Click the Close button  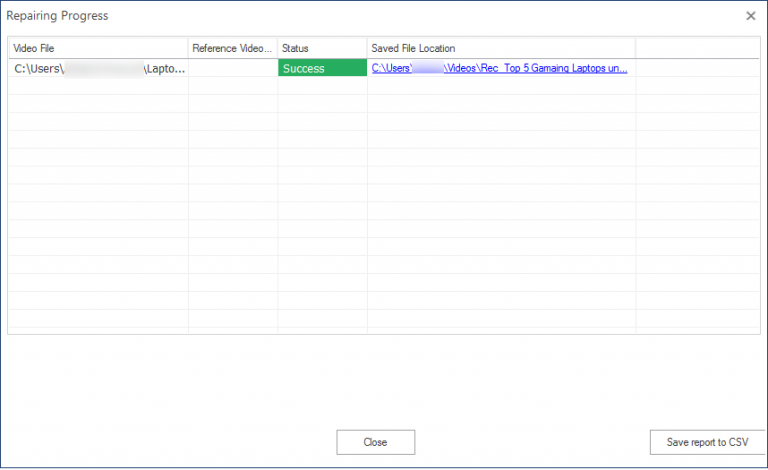coord(376,442)
